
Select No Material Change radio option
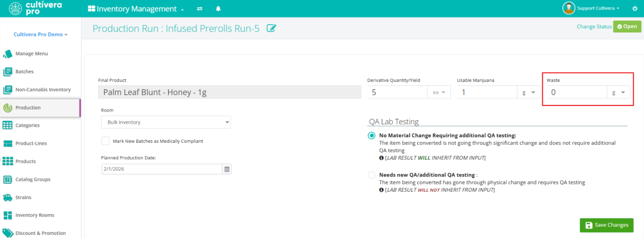(372, 136)
